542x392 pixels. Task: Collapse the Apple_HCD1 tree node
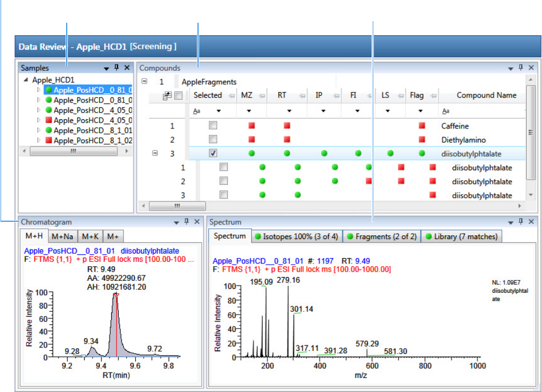tap(26, 80)
